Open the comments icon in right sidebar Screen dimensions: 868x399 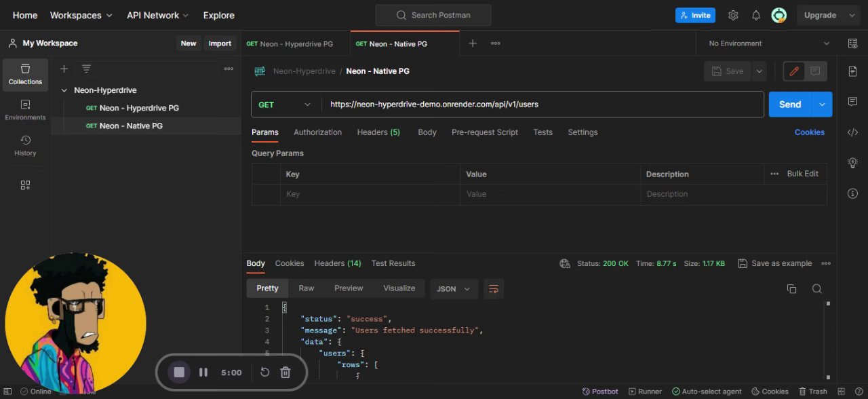tap(852, 102)
